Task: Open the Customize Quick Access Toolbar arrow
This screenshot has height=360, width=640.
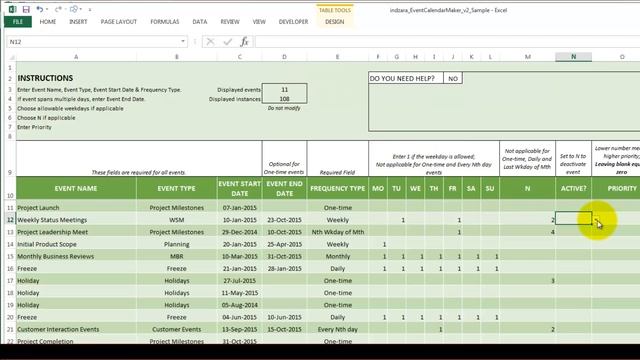Action: click(89, 9)
